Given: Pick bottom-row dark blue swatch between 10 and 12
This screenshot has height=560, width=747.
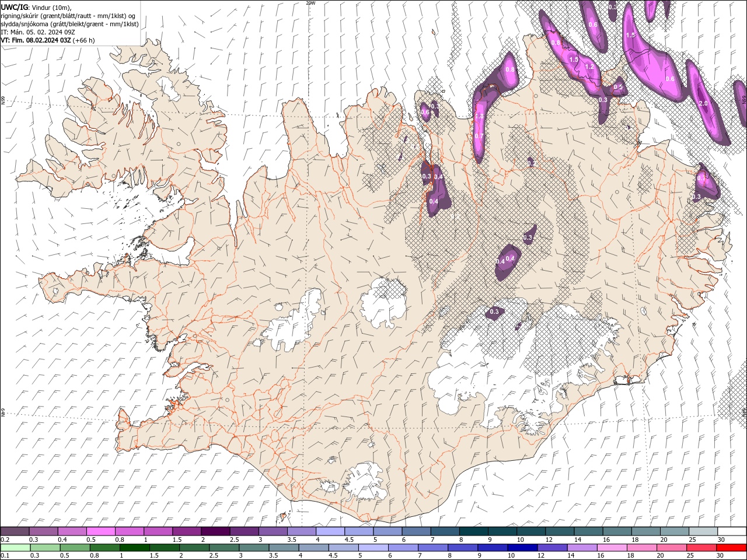Looking at the screenshot, I should coord(522,547).
